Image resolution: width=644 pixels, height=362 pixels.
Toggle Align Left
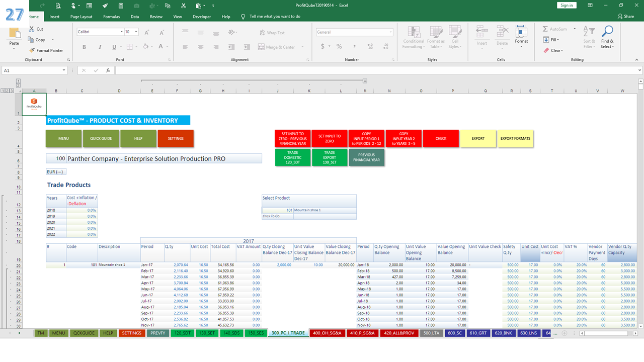pyautogui.click(x=186, y=47)
